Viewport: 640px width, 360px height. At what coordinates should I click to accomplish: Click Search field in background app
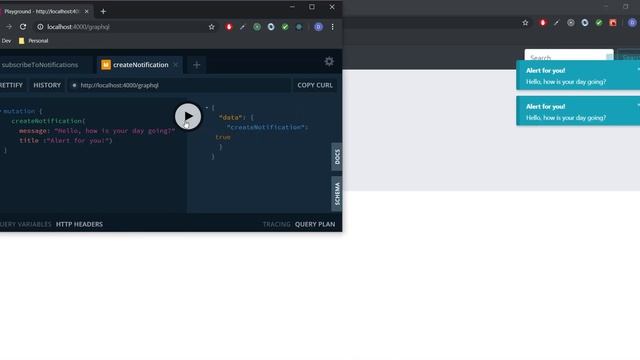click(569, 56)
